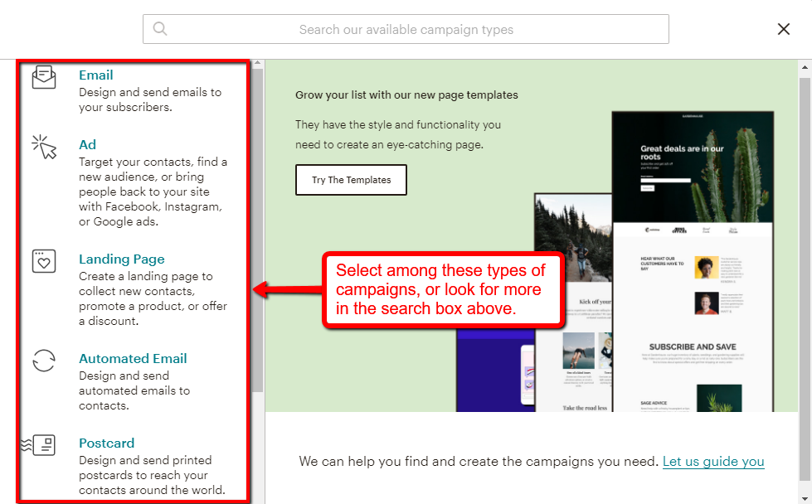Click 'Design and send emails to your subscribers' text
The width and height of the screenshot is (812, 504).
150,99
